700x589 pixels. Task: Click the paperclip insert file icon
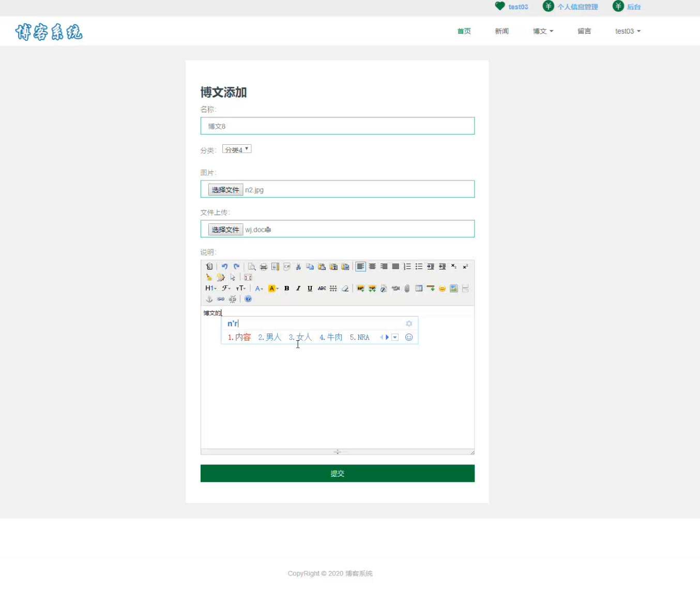[x=407, y=288]
